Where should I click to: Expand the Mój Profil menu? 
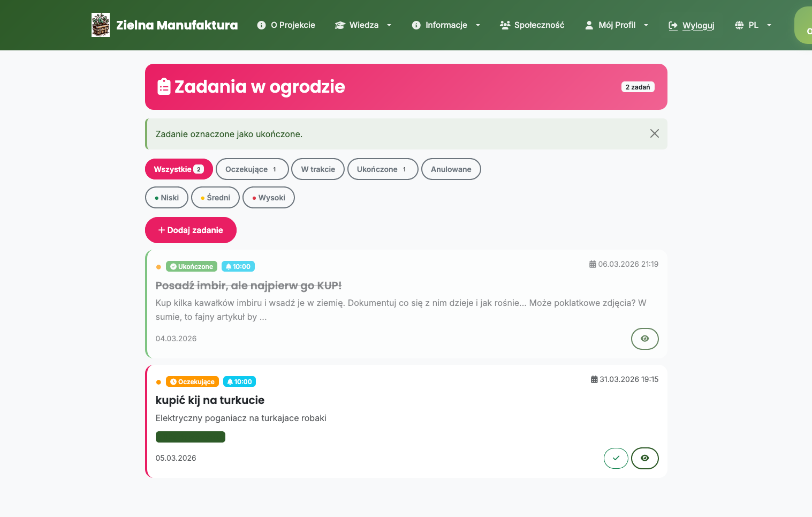coord(617,25)
